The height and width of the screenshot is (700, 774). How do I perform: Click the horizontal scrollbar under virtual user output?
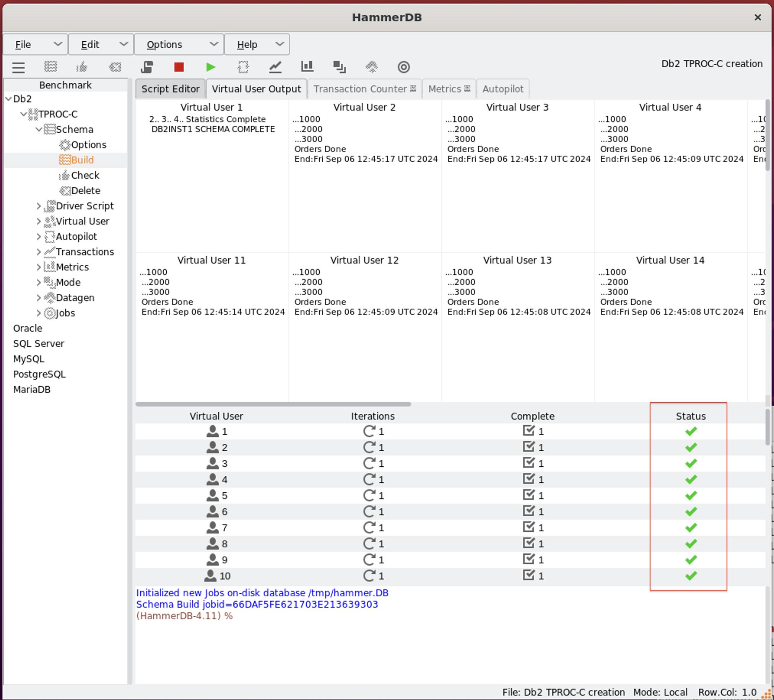[x=273, y=404]
